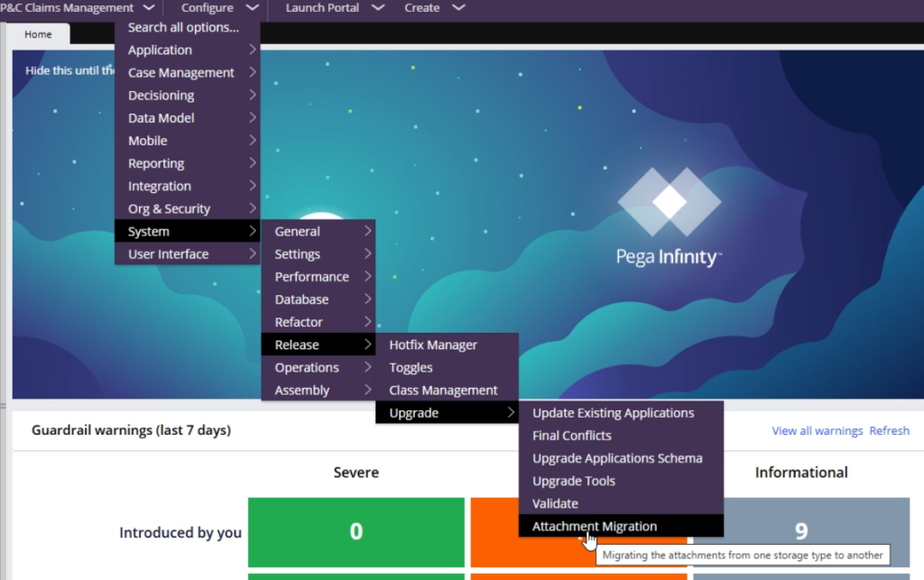The height and width of the screenshot is (580, 924).
Task: Expand the Decisioning submenu
Action: [188, 96]
